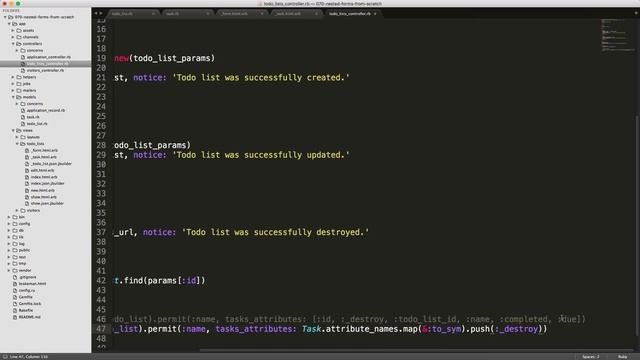
Task: Close the _form.html.erb tab
Action: click(262, 13)
